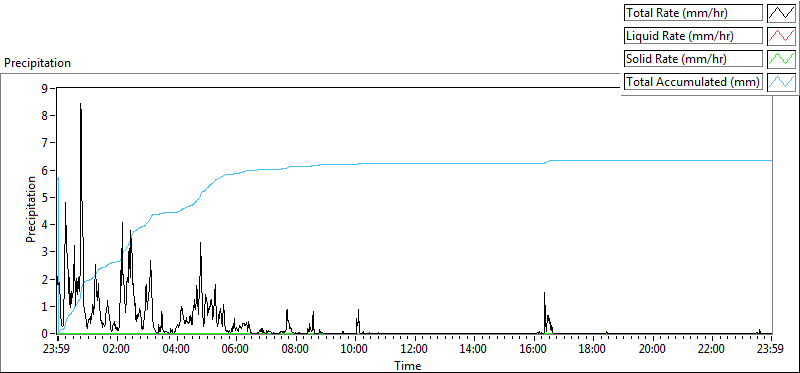
Task: Click the 04:00 x-axis tick label
Action: [x=177, y=350]
